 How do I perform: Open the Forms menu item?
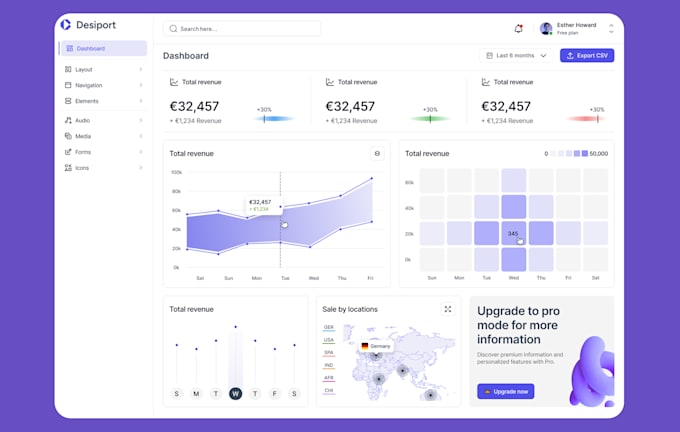click(x=104, y=152)
